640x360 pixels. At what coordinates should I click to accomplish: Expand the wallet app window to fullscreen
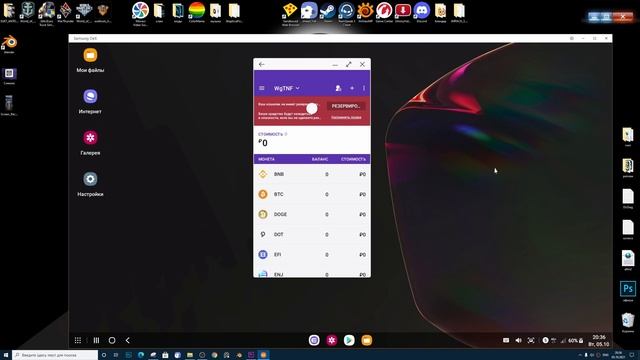tap(349, 64)
